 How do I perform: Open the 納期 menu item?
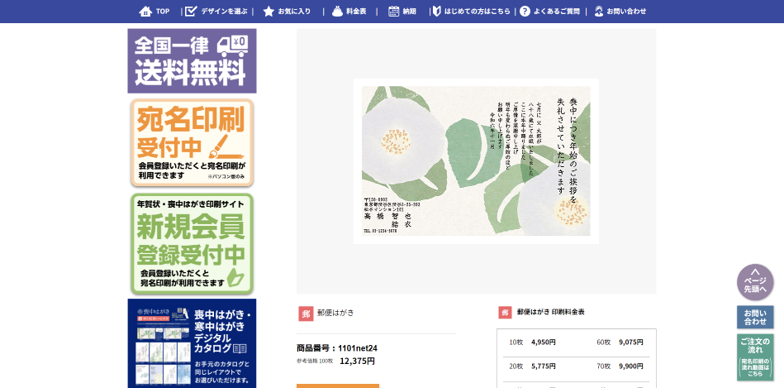[x=409, y=11]
